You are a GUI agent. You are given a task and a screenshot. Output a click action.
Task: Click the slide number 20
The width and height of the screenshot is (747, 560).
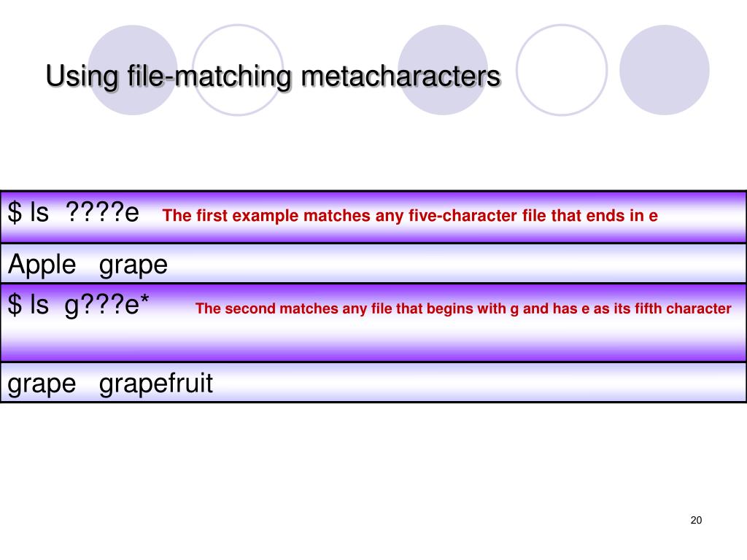tap(696, 520)
